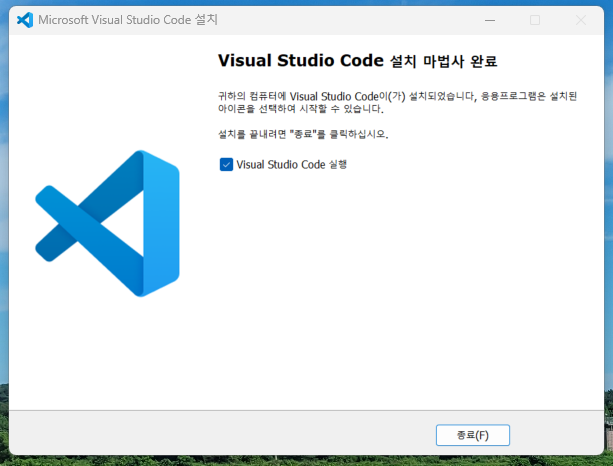Click the text '설치를 끝내려면 "종료"를 클릭하십시오.'

303,134
